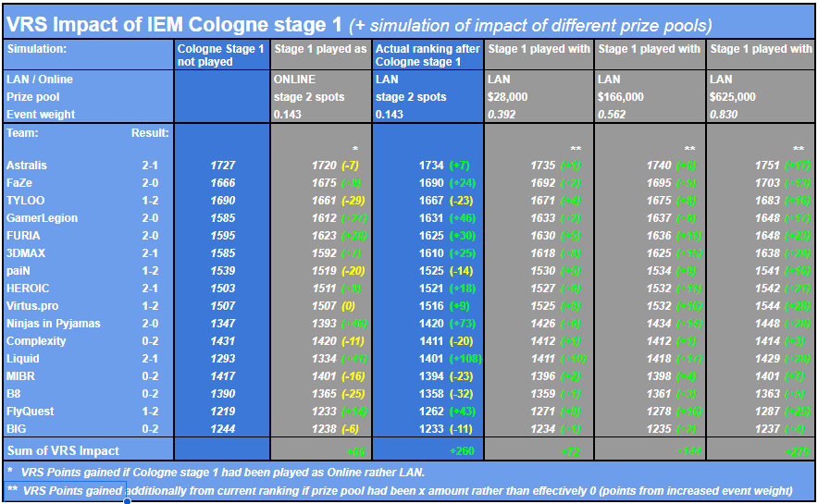Click the 'Ninjas in Pyjamas' team name
This screenshot has height=504, width=818.
[x=54, y=324]
